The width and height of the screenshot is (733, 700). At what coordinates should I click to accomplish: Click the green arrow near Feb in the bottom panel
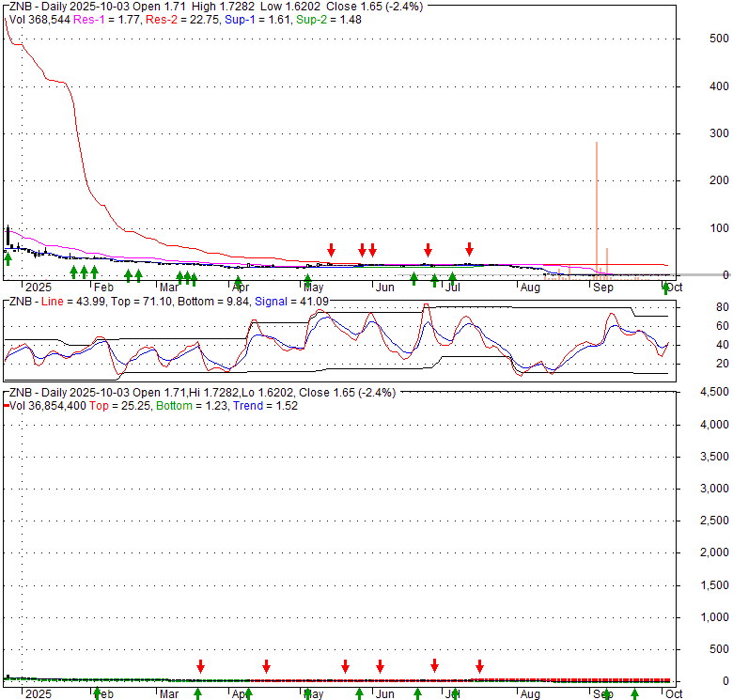pyautogui.click(x=97, y=694)
